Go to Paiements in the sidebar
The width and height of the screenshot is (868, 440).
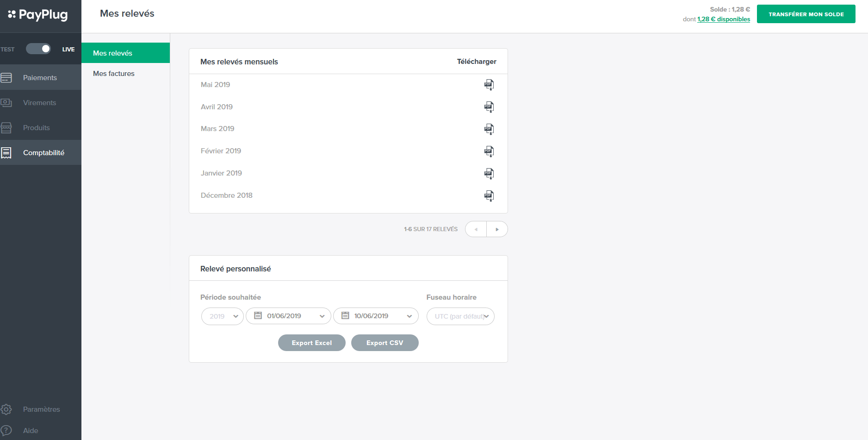click(x=40, y=78)
